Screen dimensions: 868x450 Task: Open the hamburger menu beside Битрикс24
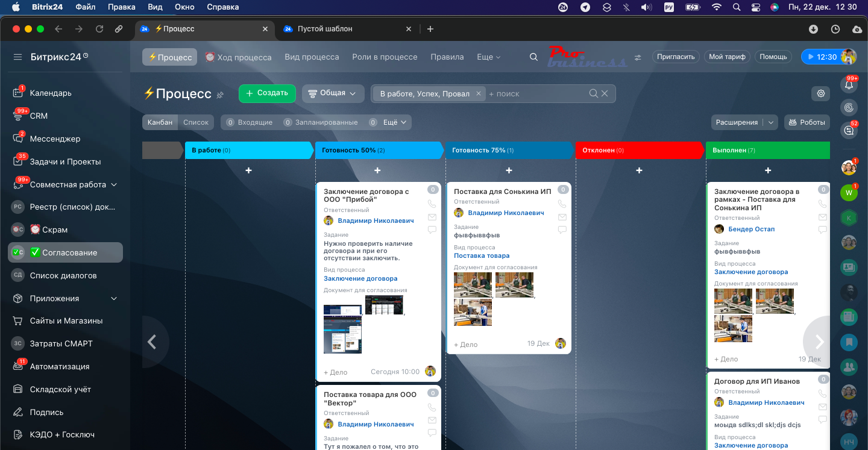point(18,57)
